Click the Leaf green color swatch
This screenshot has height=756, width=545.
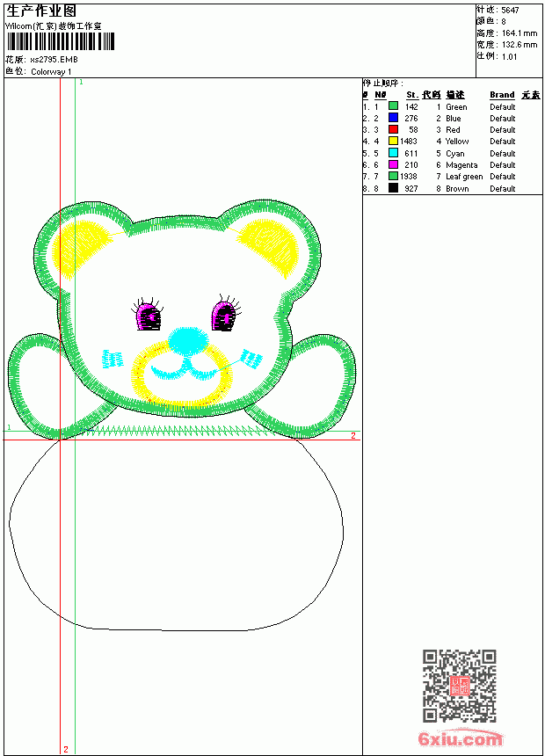393,176
